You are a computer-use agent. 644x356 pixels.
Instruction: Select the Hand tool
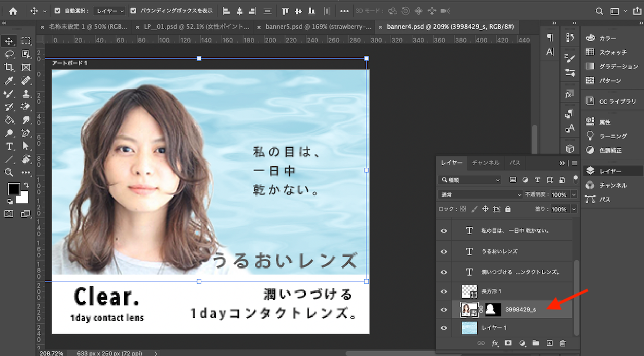(x=26, y=159)
